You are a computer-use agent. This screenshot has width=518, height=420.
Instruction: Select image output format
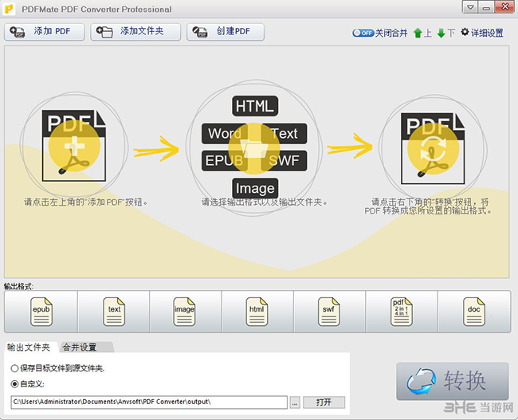tap(184, 312)
